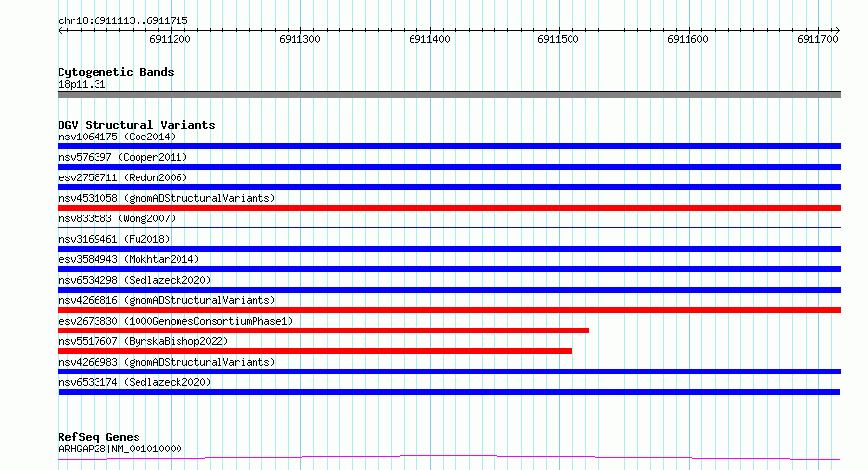The image size is (868, 470).
Task: Select gene label ARHGAP28|NM_001010000
Action: point(120,449)
